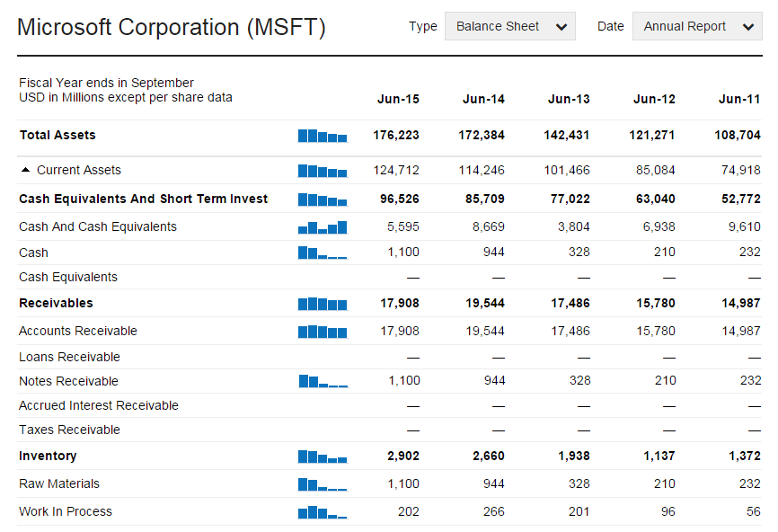Click the Total Assets trend sparkline chart
778x532 pixels.
(x=323, y=136)
